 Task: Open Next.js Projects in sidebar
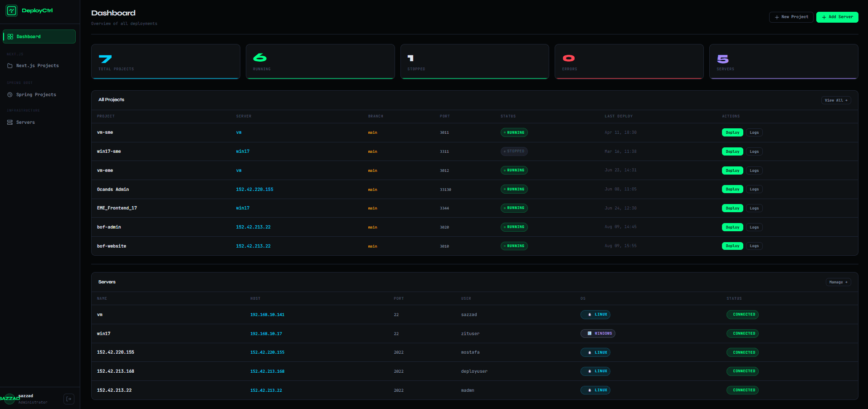pyautogui.click(x=39, y=66)
